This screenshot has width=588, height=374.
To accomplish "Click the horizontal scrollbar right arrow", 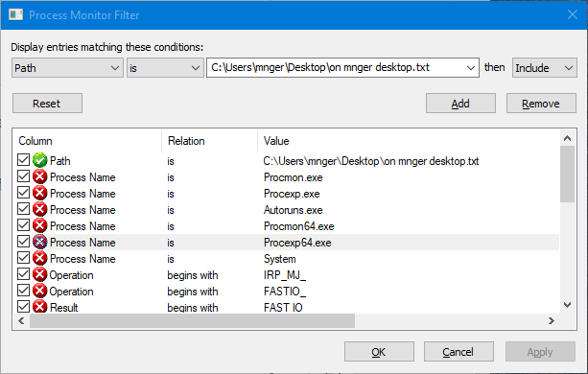I will 552,321.
